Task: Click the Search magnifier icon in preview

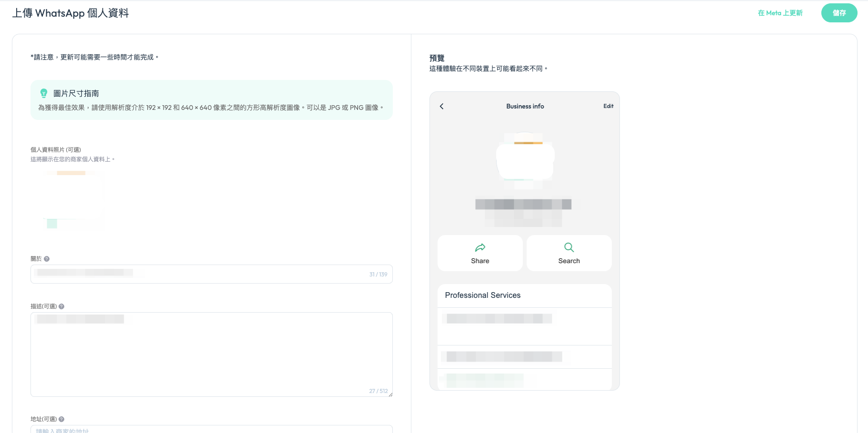Action: point(569,247)
